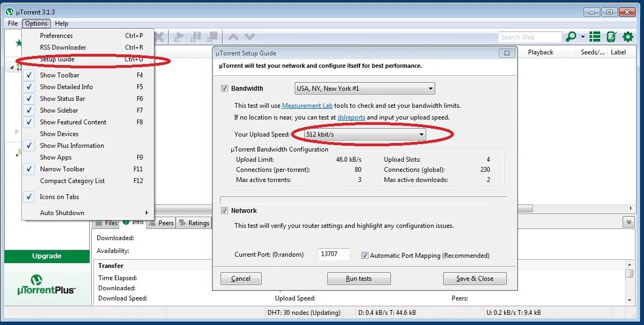Click the Save & Close button

coord(475,279)
